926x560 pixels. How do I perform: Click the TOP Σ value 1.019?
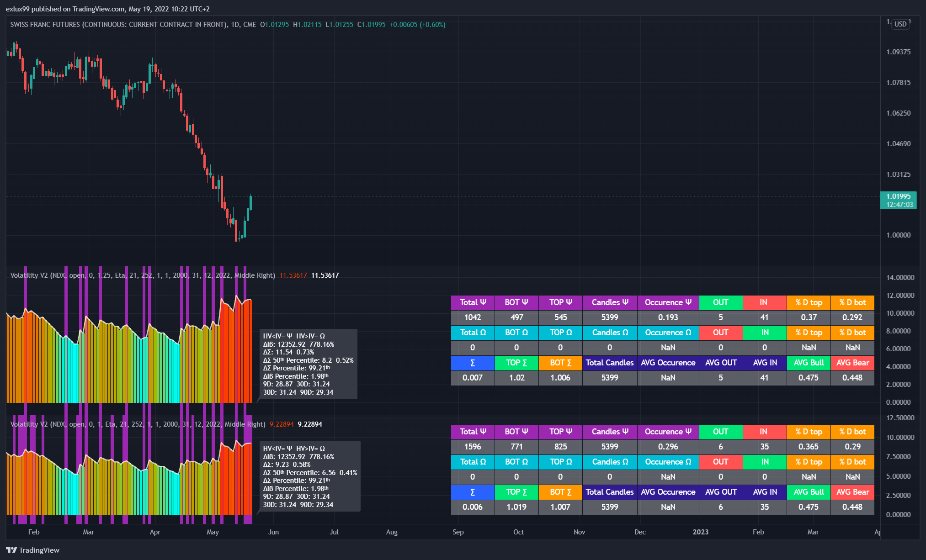coord(516,507)
